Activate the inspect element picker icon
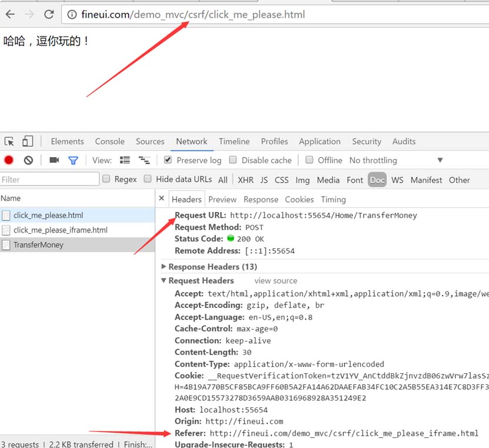Image resolution: width=489 pixels, height=448 pixels. [x=9, y=141]
